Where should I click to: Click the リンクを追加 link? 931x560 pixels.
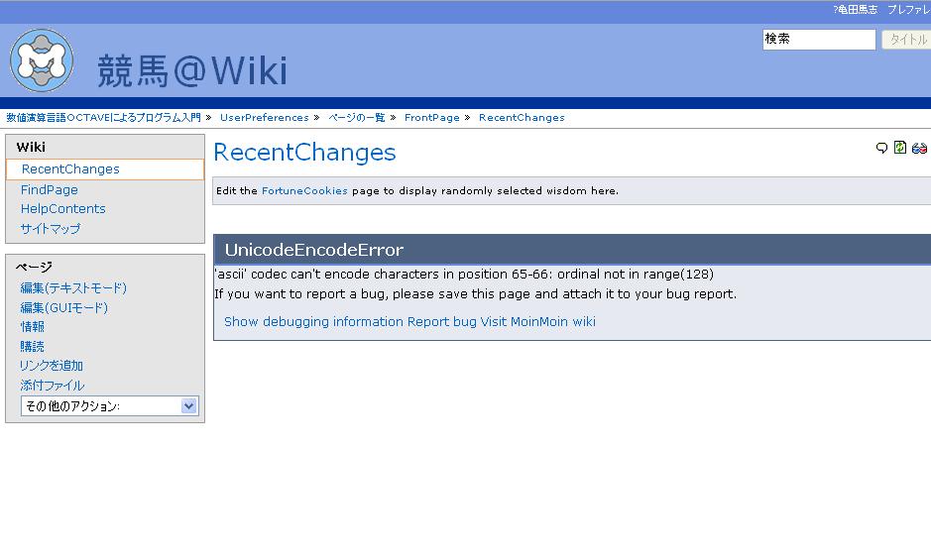pyautogui.click(x=52, y=366)
